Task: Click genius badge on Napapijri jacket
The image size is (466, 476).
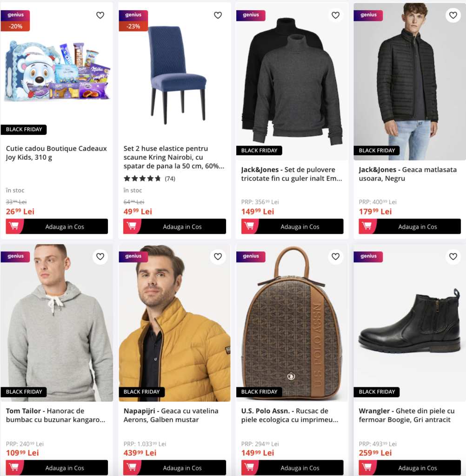Action: coord(133,257)
